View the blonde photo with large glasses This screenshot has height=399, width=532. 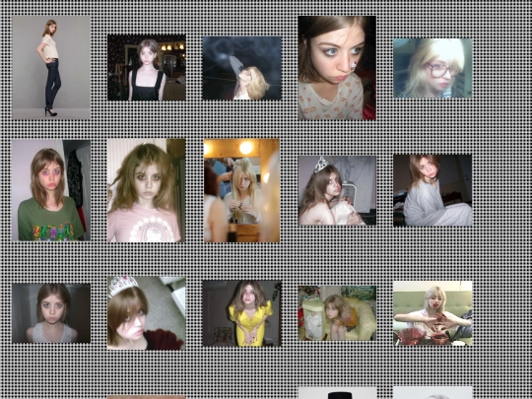(x=432, y=68)
